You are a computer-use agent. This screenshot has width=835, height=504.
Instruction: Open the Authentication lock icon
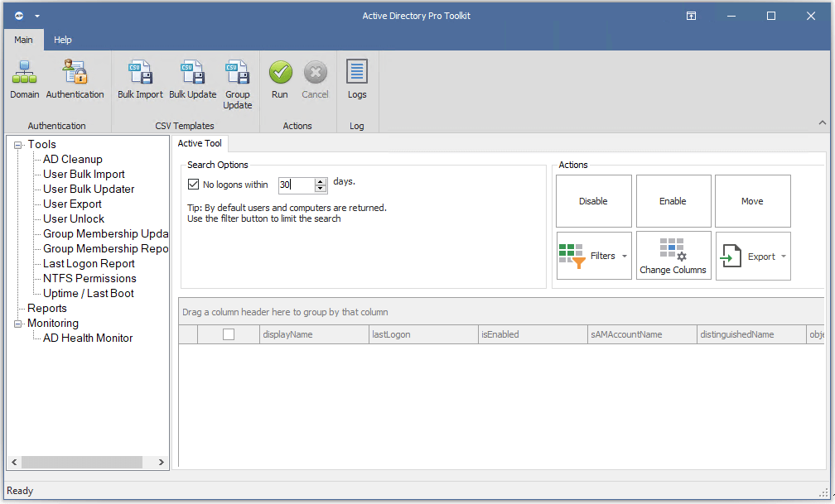[75, 79]
